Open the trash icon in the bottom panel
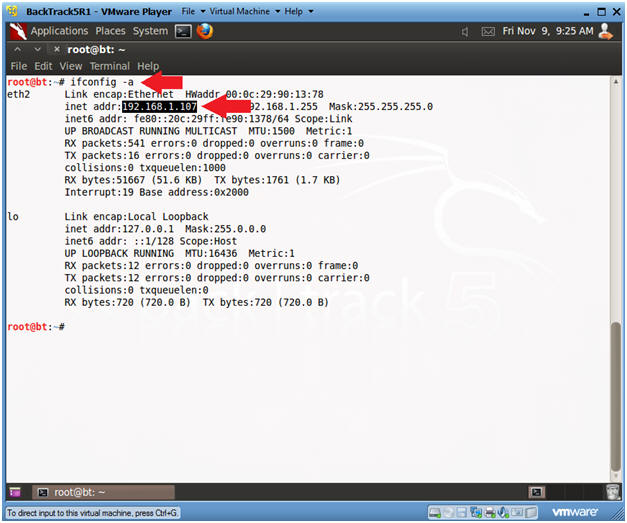The height and width of the screenshot is (523, 627). (x=613, y=492)
